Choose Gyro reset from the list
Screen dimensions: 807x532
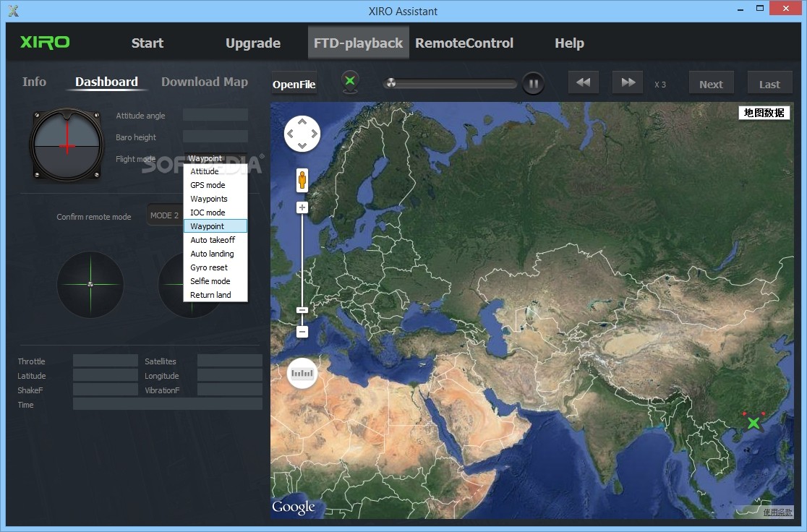click(x=215, y=267)
